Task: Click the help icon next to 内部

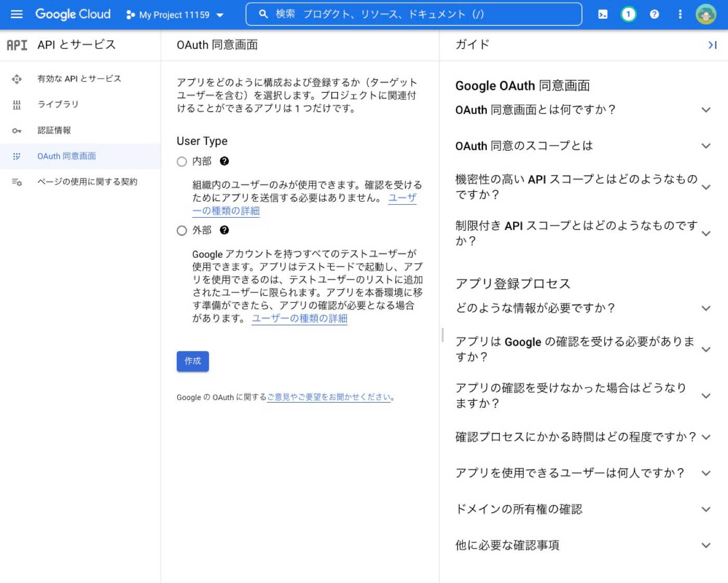Action: (x=224, y=162)
